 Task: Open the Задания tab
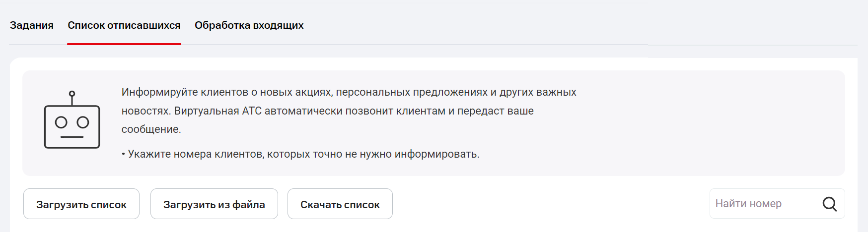32,25
